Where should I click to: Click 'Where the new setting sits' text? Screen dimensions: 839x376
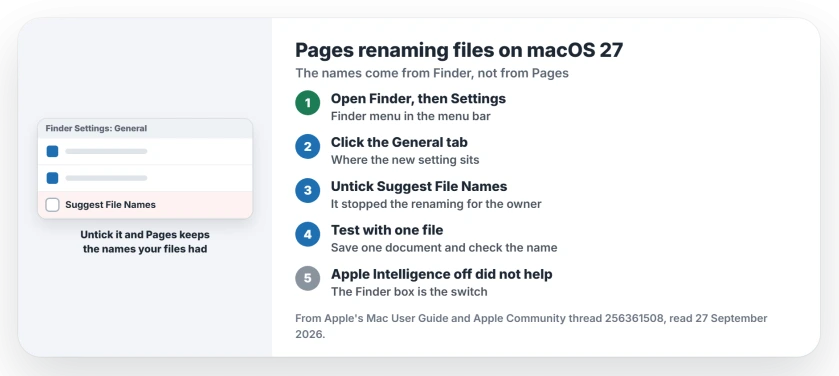pyautogui.click(x=405, y=160)
